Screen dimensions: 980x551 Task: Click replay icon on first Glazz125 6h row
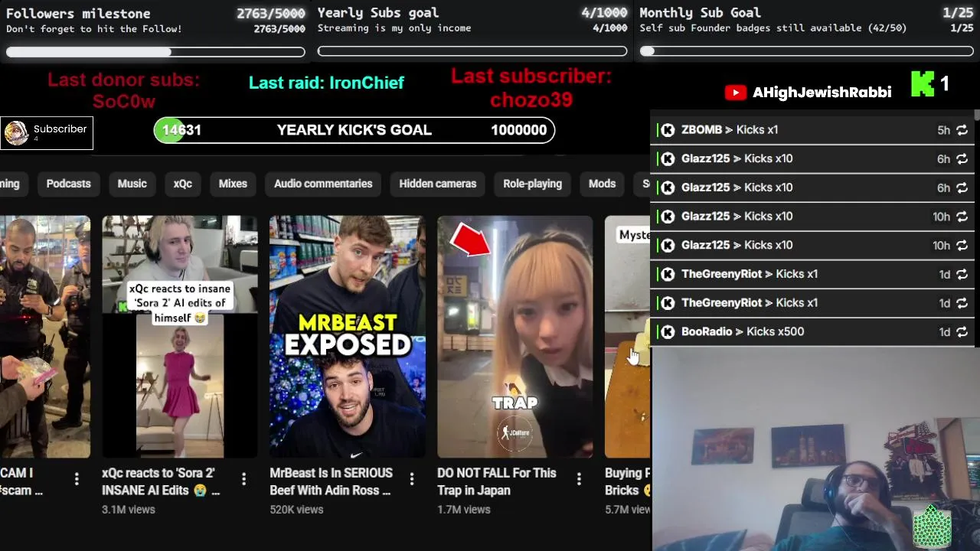[x=962, y=159]
